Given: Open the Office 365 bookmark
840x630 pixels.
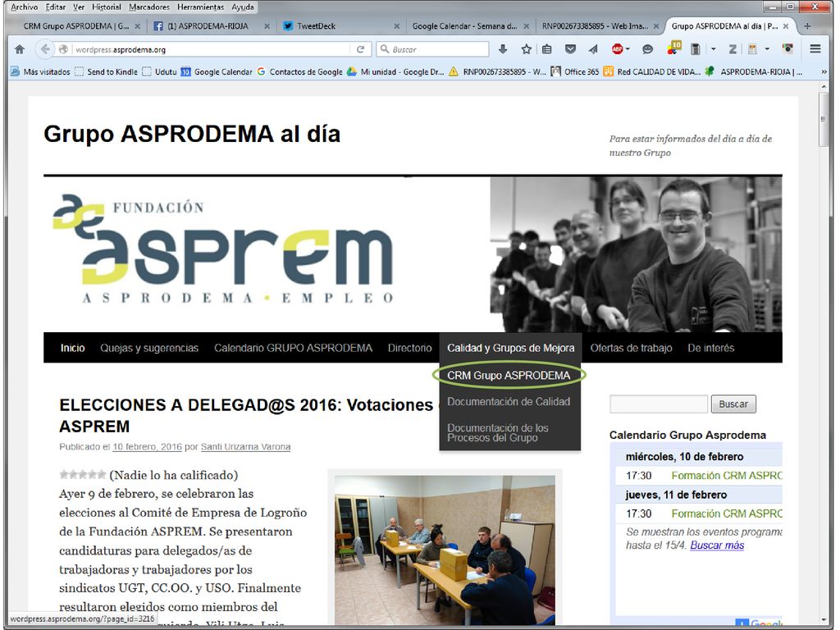Looking at the screenshot, I should 575,72.
